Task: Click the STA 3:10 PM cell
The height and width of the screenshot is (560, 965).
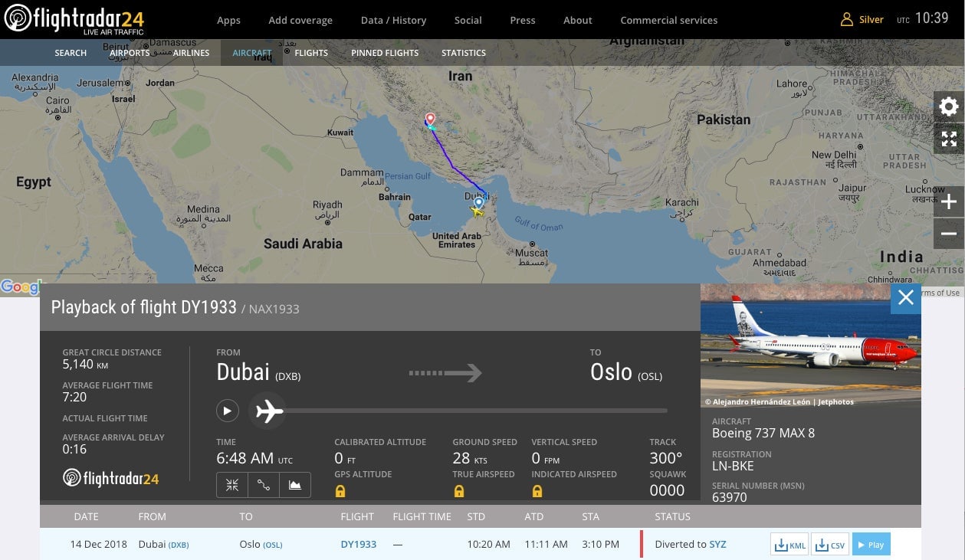Action: [x=601, y=545]
